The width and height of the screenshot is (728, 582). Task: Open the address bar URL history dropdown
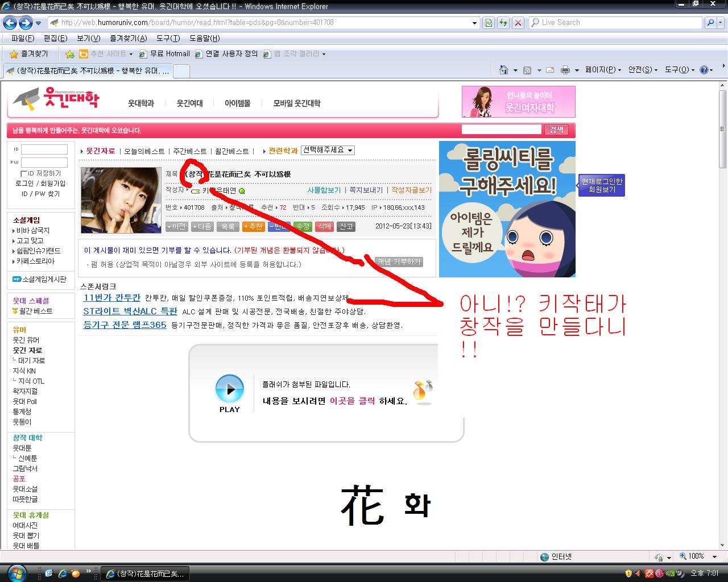(475, 23)
